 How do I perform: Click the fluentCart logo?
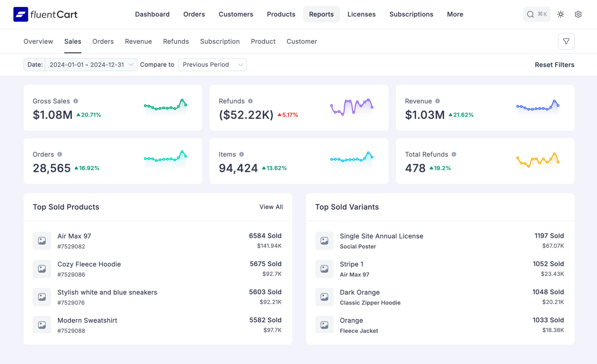(45, 14)
